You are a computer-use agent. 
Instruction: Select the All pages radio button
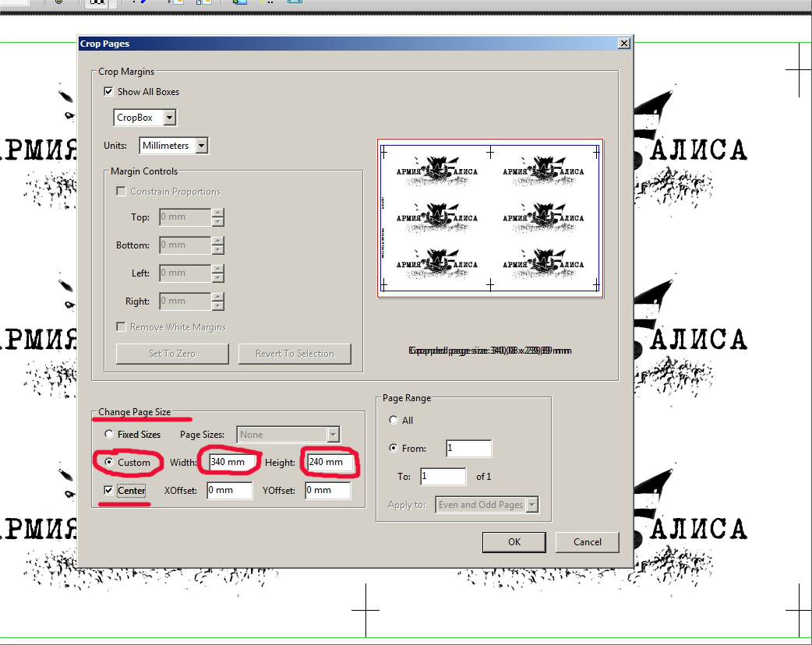point(394,421)
